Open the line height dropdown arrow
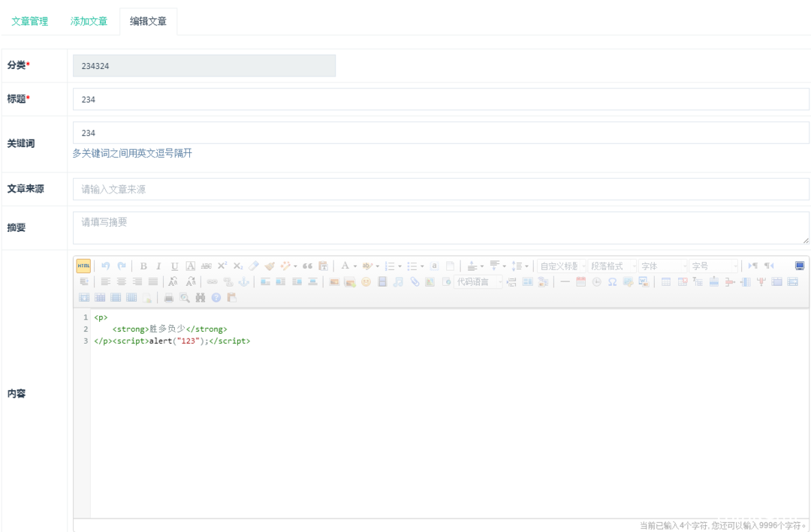811x532 pixels. (526, 266)
